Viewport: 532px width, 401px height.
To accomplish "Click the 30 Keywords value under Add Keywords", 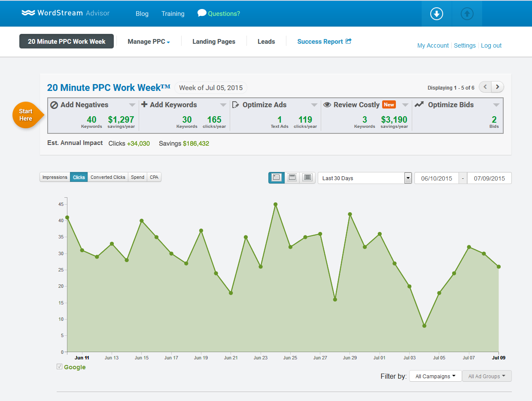I will [187, 122].
